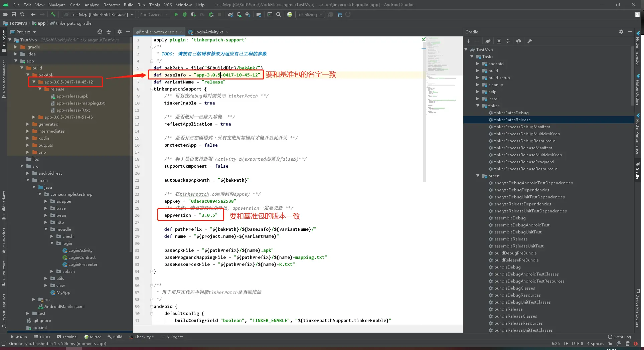Collapse the other task group in Gradle

478,176
